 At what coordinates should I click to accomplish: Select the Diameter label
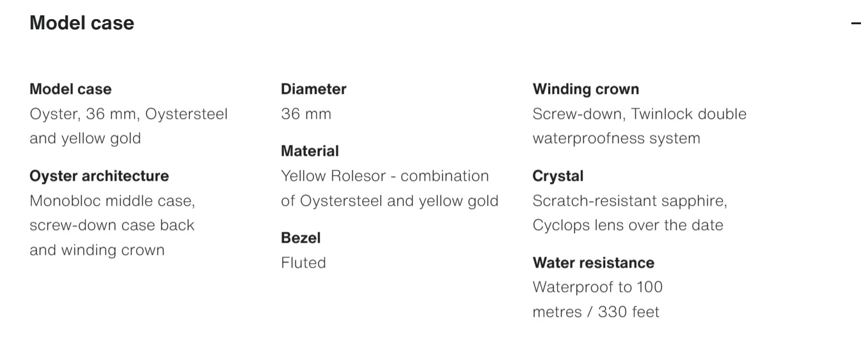click(x=313, y=89)
